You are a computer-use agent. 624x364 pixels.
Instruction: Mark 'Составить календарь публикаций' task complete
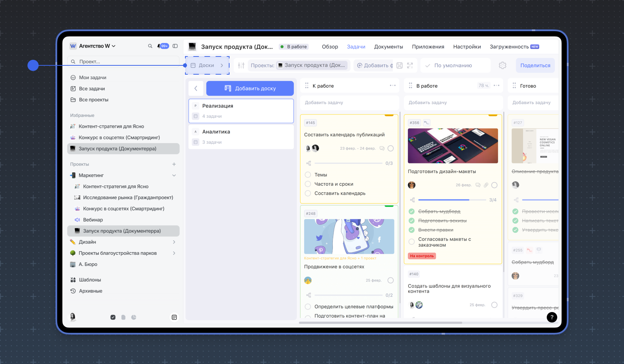tap(390, 148)
